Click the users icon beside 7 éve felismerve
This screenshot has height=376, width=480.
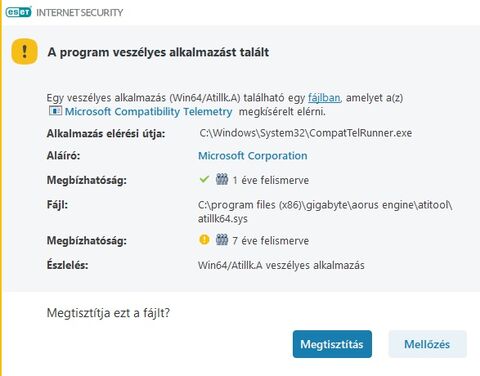222,239
